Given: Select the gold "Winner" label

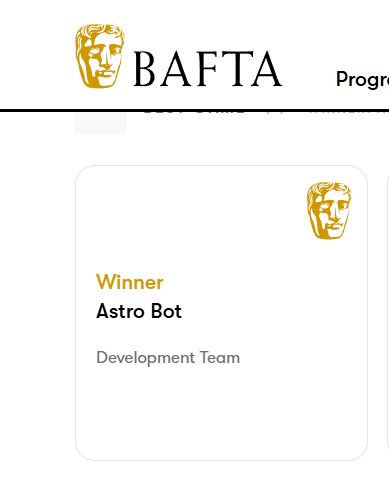Looking at the screenshot, I should click(130, 282).
